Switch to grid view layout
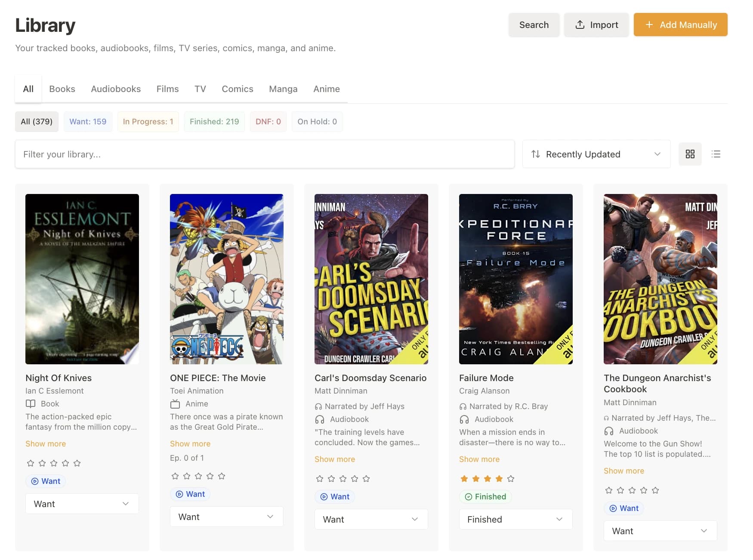753x560 pixels. coord(690,154)
